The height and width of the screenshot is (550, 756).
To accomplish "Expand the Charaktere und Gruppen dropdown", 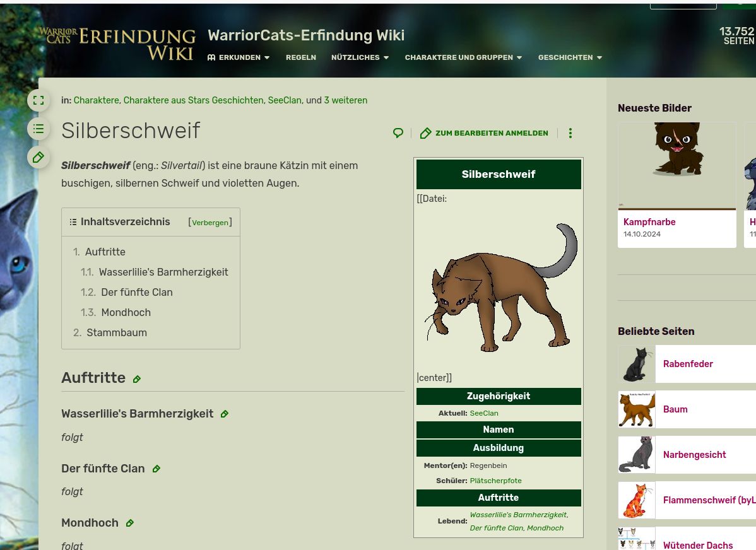I will pos(463,57).
